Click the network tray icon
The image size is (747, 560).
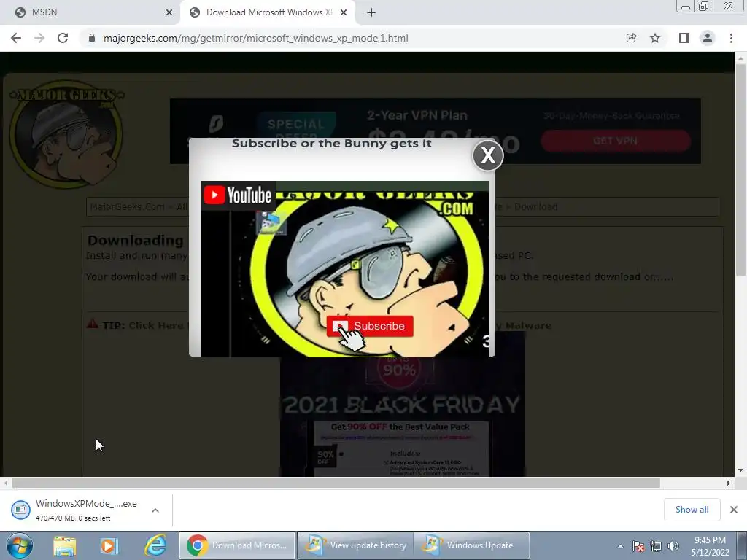pyautogui.click(x=656, y=546)
